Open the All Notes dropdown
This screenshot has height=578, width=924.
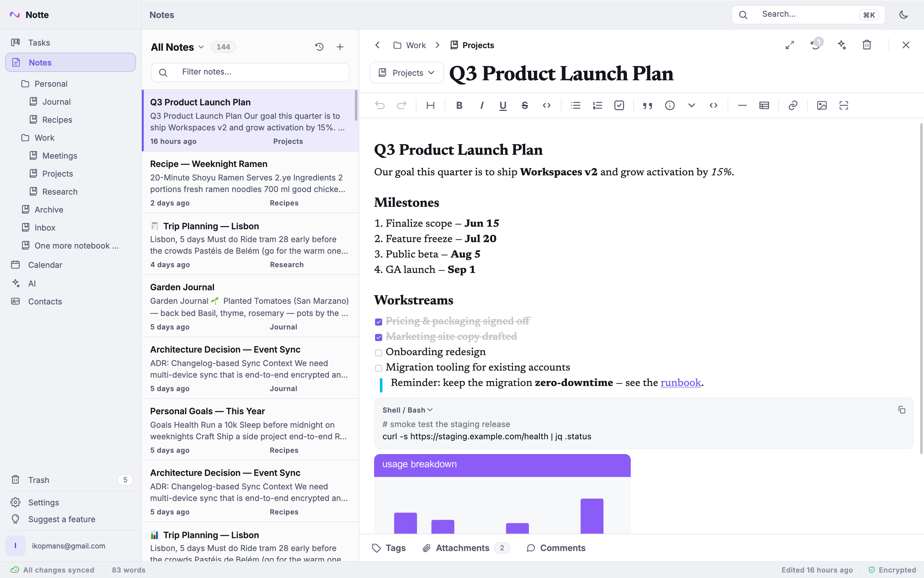click(x=177, y=47)
